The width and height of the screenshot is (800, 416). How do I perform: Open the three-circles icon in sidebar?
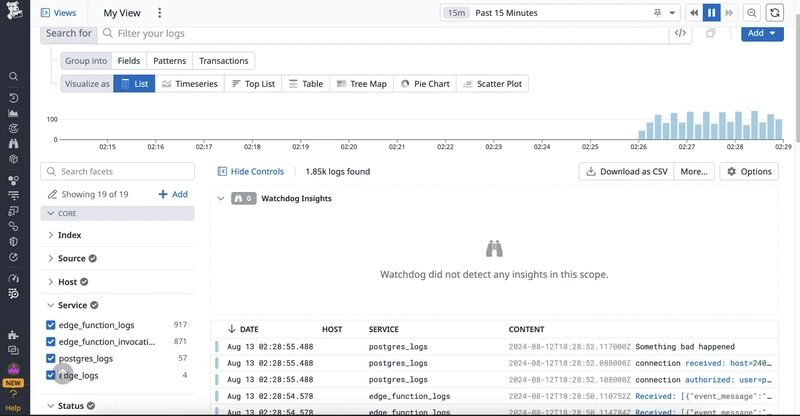[14, 180]
